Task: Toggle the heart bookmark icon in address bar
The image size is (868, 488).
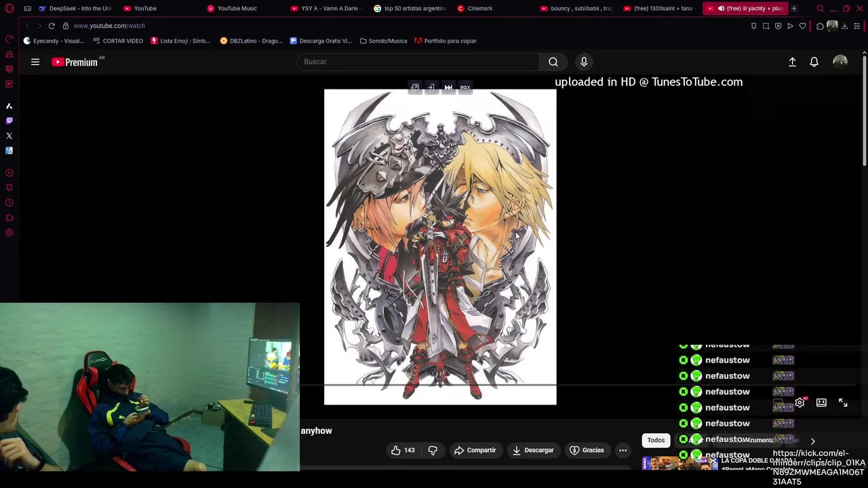Action: point(802,26)
